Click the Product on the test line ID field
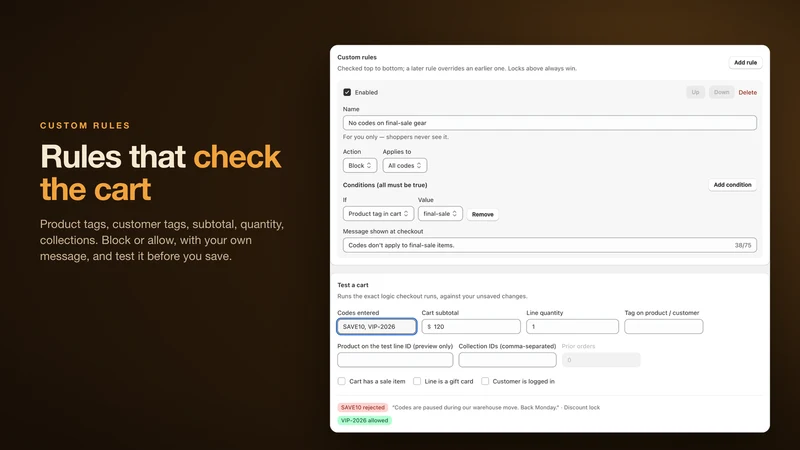Image resolution: width=800 pixels, height=450 pixels. coord(395,360)
